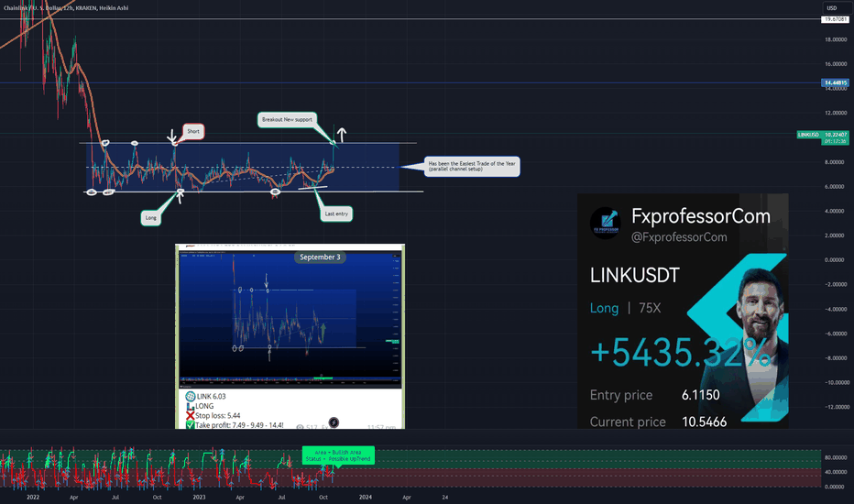The height and width of the screenshot is (504, 854).
Task: Click the blue Long position label
Action: [x=604, y=309]
